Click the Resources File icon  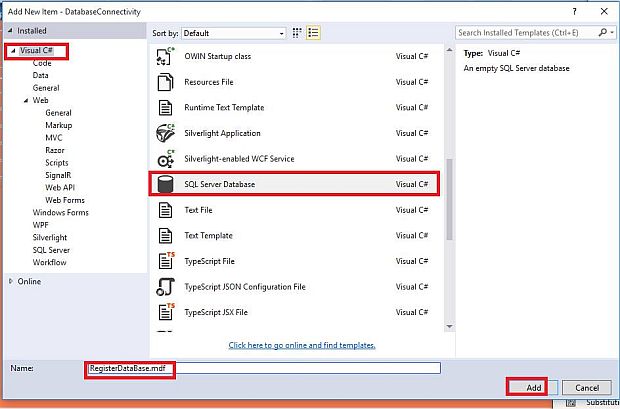point(165,82)
